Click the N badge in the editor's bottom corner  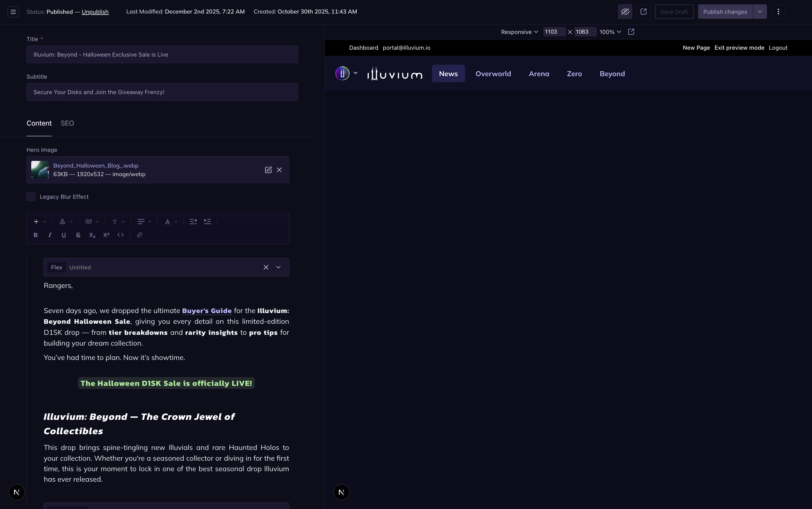click(x=17, y=492)
